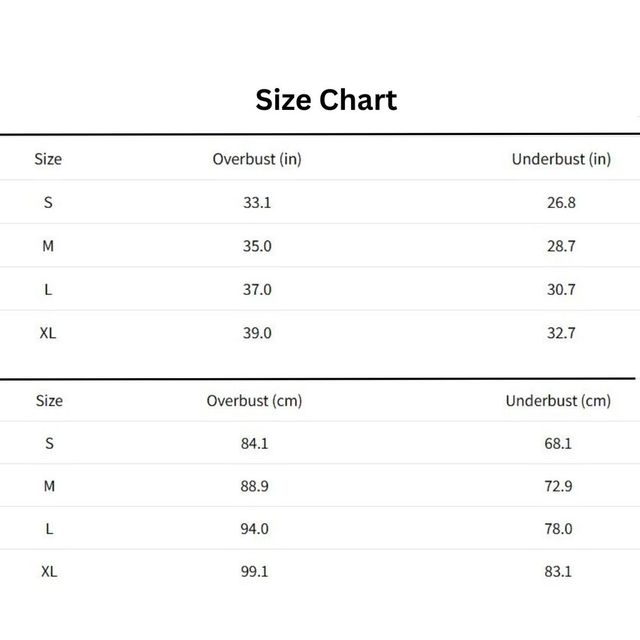The image size is (640, 640).
Task: Click the 83.1 underbust value
Action: pos(558,571)
